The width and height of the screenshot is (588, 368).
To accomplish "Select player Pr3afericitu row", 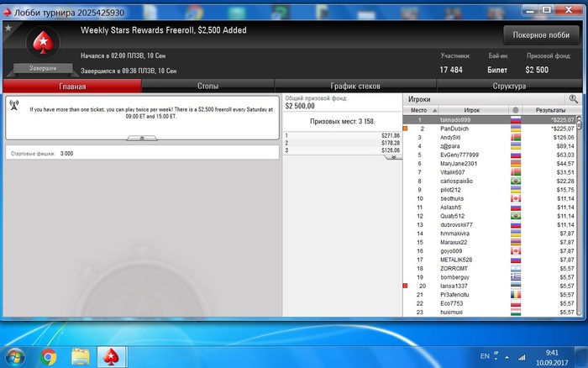I will pyautogui.click(x=490, y=295).
